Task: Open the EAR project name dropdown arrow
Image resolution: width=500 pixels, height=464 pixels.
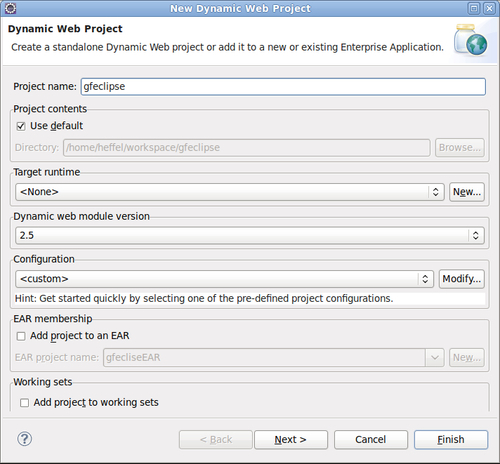Action: click(435, 358)
